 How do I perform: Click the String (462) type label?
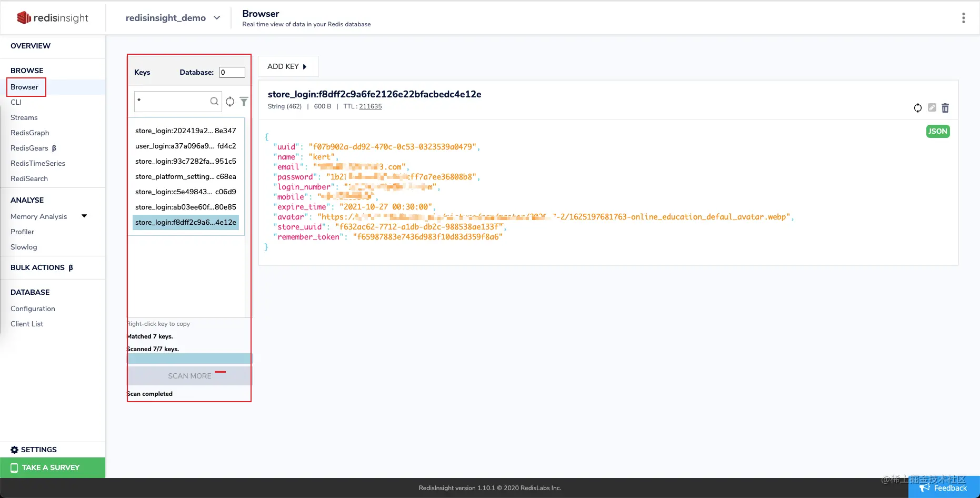285,106
